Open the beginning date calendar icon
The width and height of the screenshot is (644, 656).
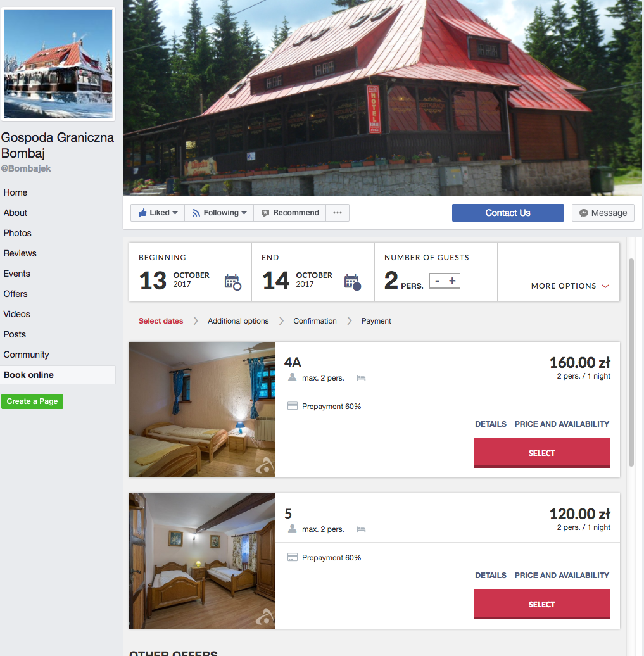(x=232, y=282)
